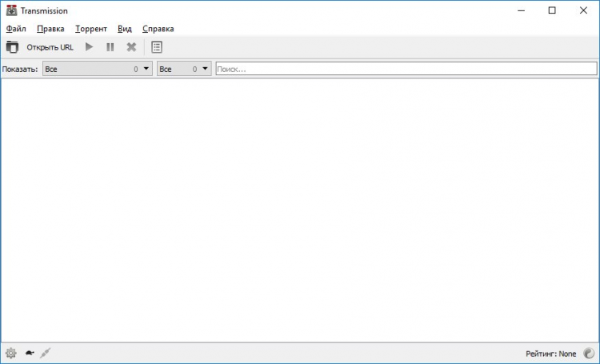The width and height of the screenshot is (600, 364).
Task: Open the Вид menu
Action: click(x=125, y=29)
